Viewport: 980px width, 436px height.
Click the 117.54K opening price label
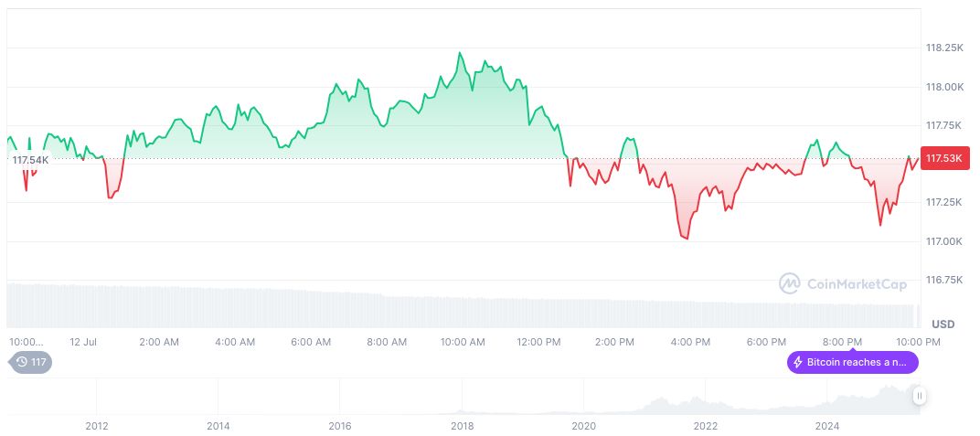pyautogui.click(x=30, y=160)
